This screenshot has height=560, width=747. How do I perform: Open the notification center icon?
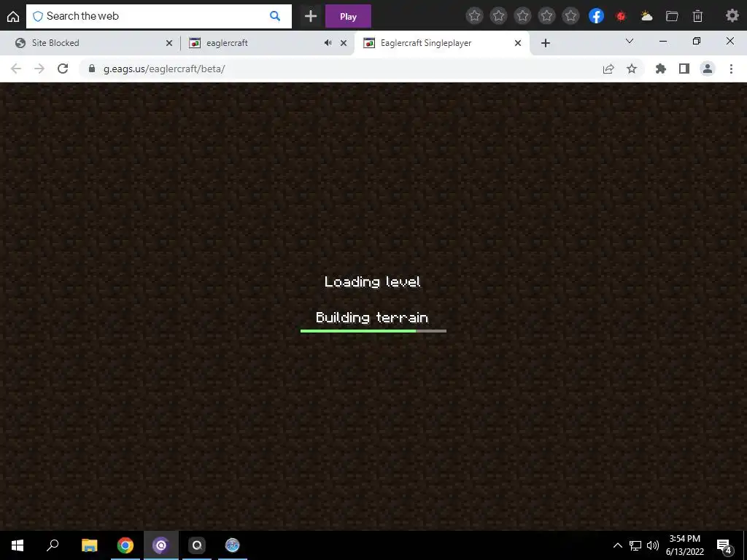coord(724,546)
